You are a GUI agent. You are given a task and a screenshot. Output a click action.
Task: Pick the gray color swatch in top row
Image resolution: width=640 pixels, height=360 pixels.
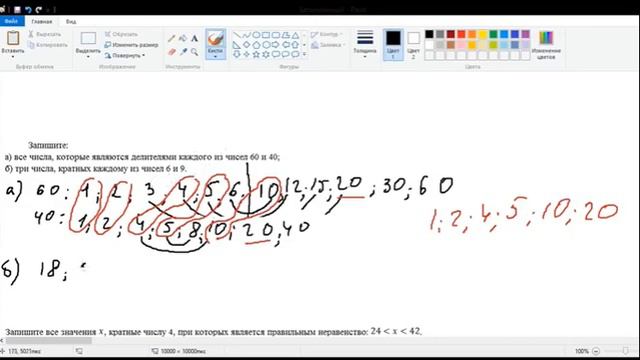[x=440, y=34]
